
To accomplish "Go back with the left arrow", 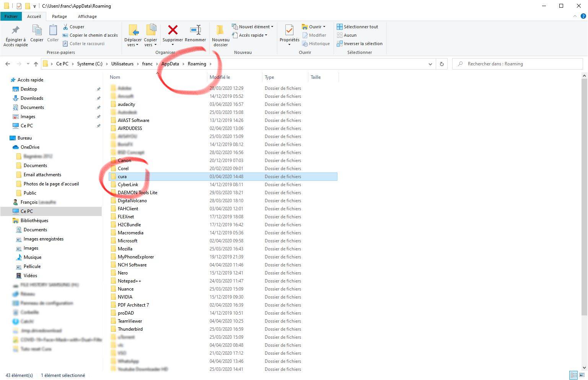I will click(8, 64).
